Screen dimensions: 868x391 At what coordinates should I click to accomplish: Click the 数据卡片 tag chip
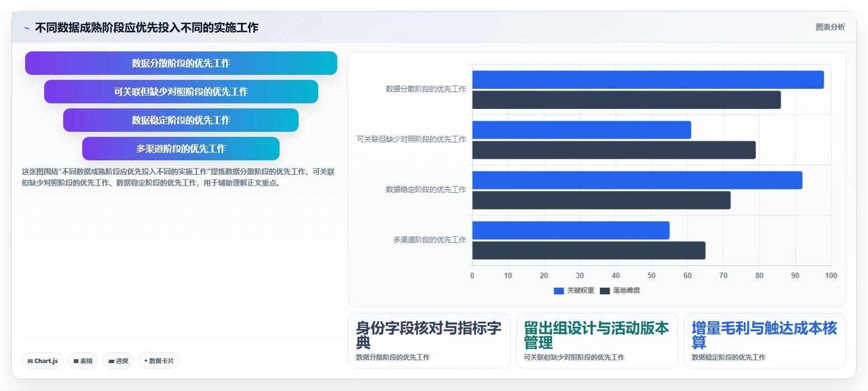(x=159, y=361)
